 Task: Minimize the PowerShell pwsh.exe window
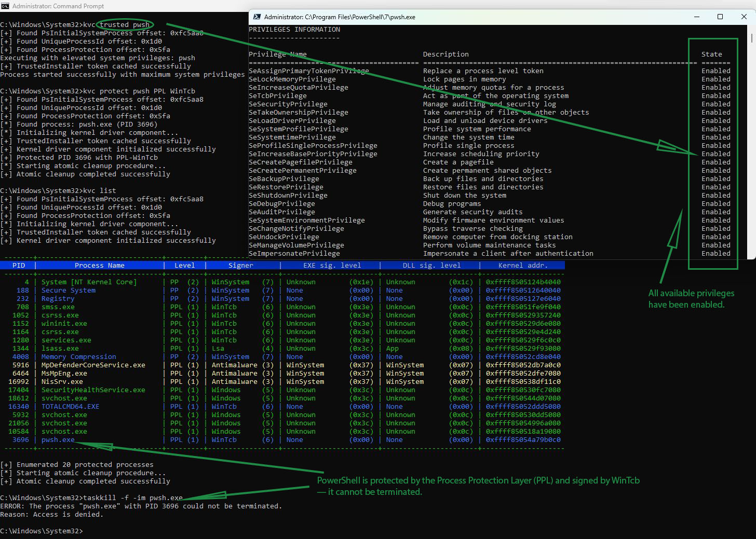click(696, 17)
